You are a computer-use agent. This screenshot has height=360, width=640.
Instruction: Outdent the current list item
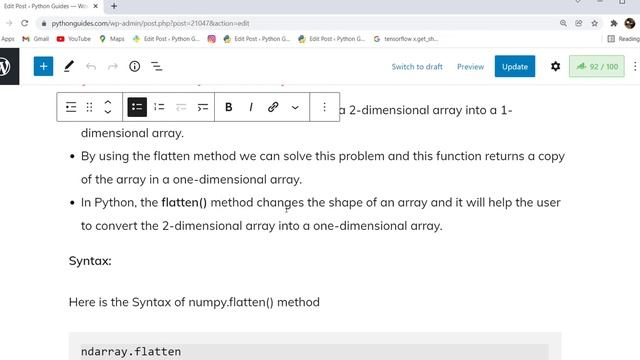pos(181,107)
